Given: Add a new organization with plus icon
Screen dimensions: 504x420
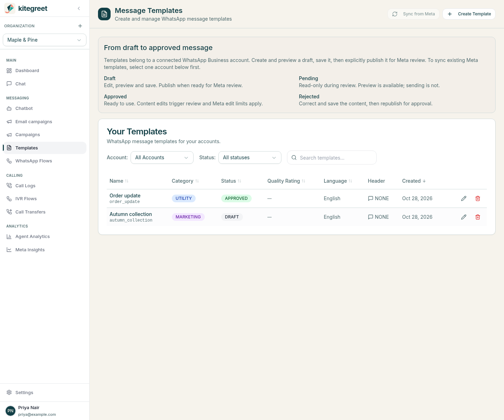Looking at the screenshot, I should tap(80, 26).
